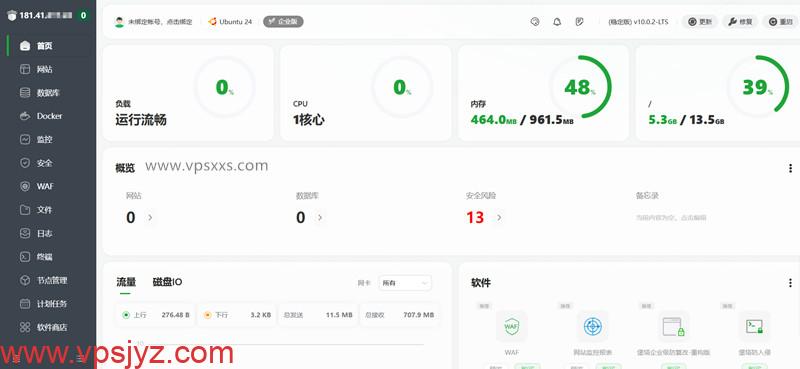Viewport: 800px width, 369px height.
Task: Click the 运行流畅 load status text
Action: click(141, 120)
